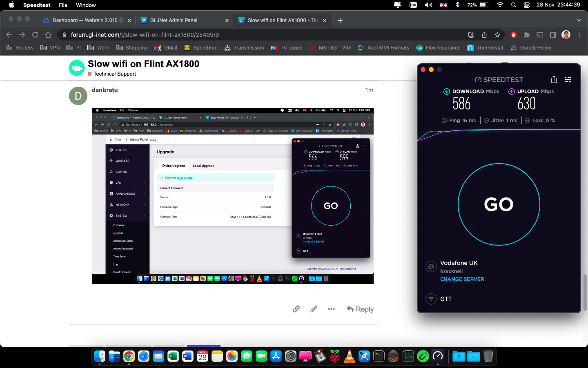Image resolution: width=588 pixels, height=368 pixels.
Task: Edit the post with the pencil icon
Action: click(x=314, y=309)
